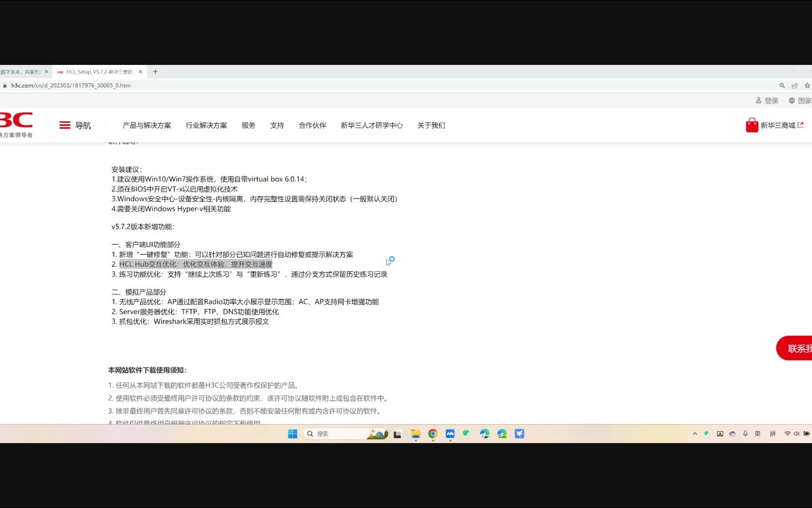
Task: Select the HCL_Setup_V5.7.2 tab
Action: (99, 72)
